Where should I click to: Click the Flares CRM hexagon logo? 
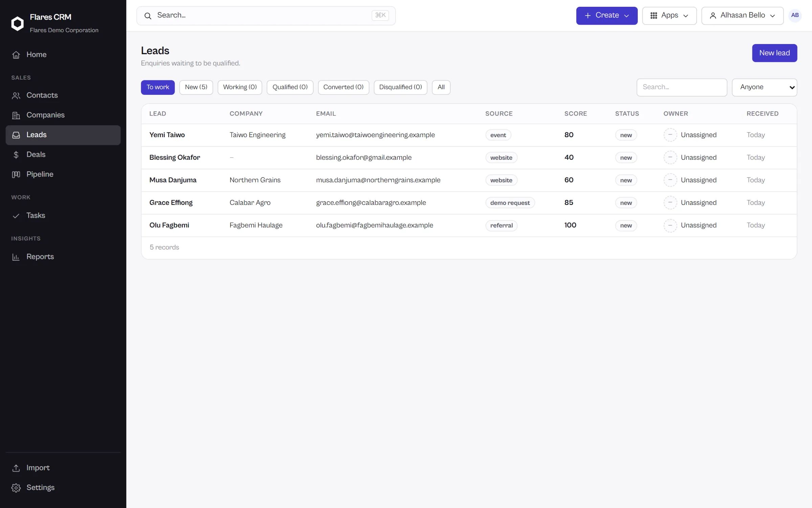pyautogui.click(x=17, y=23)
